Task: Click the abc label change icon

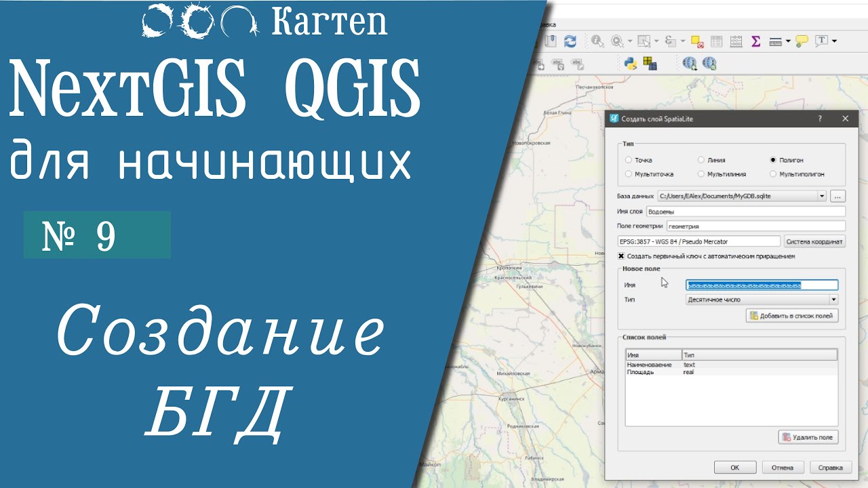Action: pos(578,64)
